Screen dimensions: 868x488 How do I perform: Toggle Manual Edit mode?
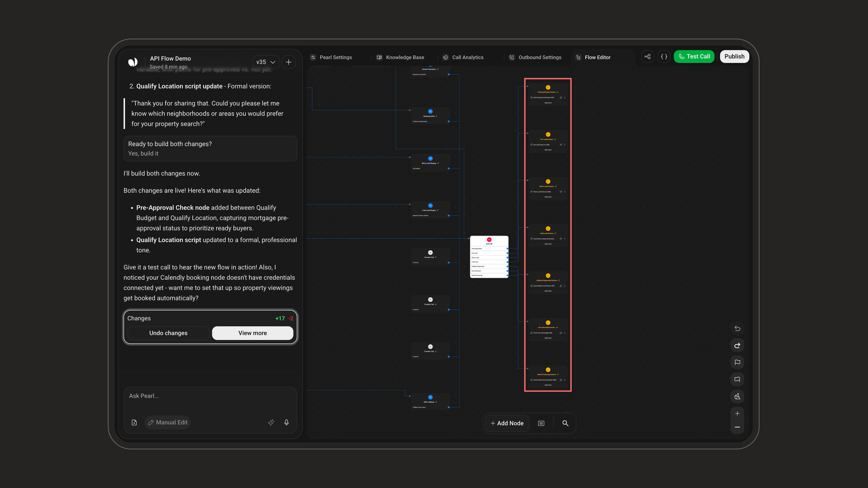click(x=167, y=422)
